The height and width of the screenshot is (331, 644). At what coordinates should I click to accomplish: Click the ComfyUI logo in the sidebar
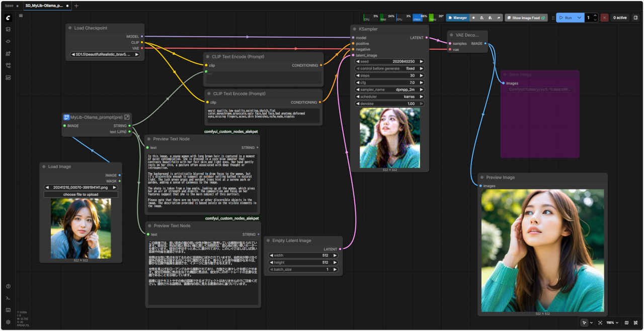[x=8, y=18]
